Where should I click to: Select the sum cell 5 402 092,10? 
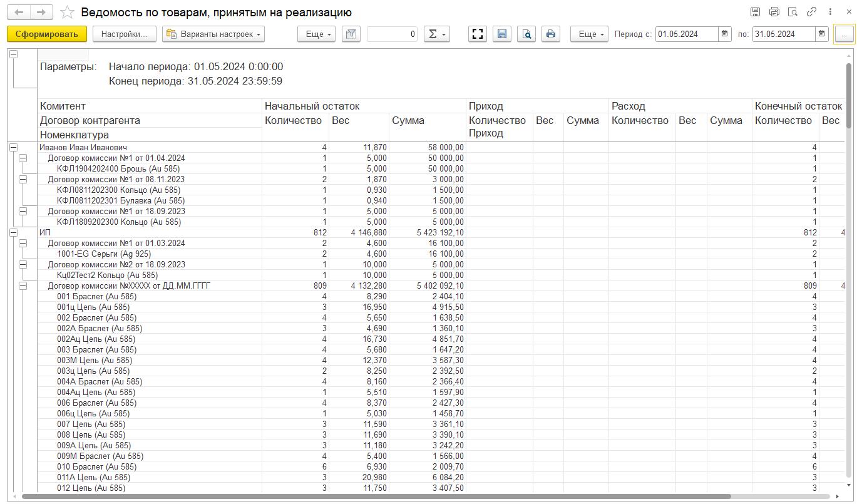428,285
